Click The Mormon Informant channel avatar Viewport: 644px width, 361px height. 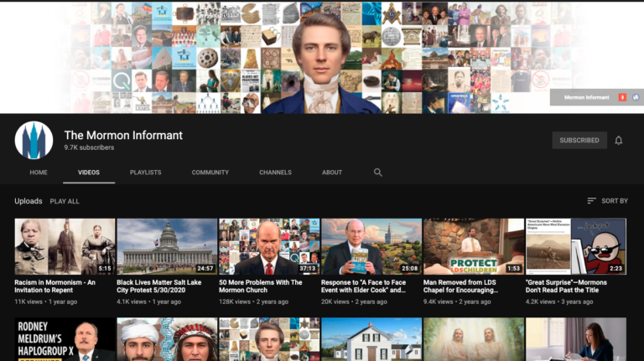click(34, 141)
